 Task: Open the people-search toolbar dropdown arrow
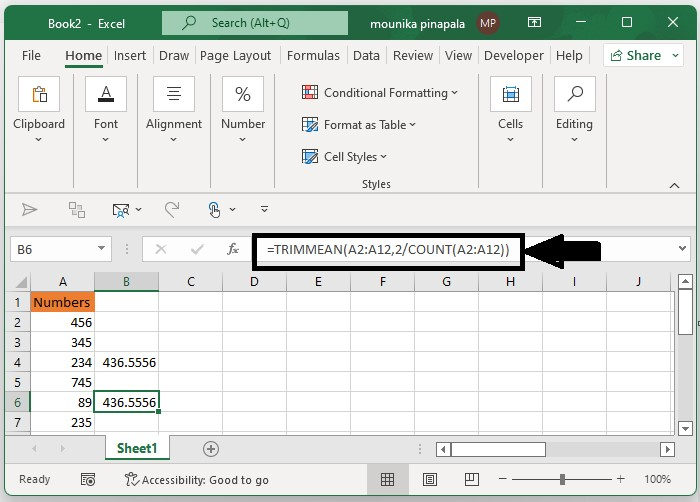click(138, 209)
